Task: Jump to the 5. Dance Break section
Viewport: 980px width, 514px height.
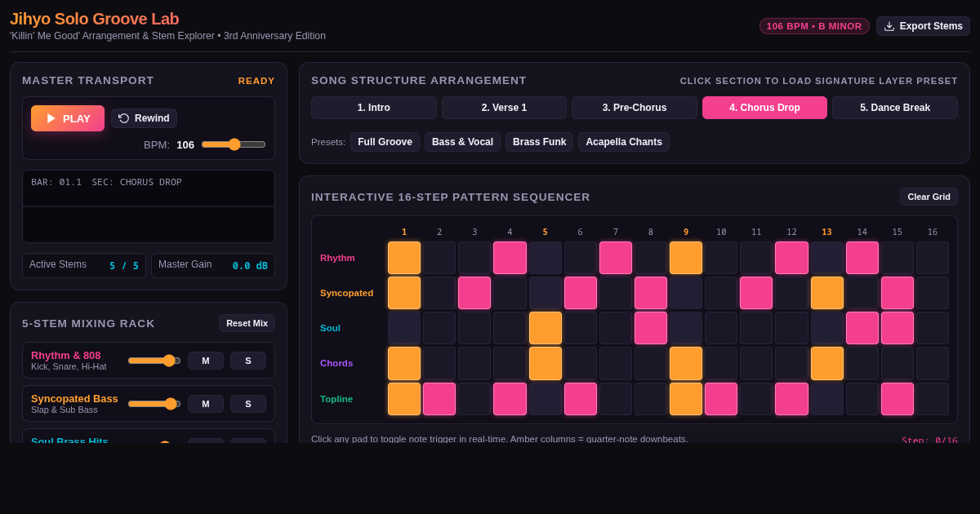Action: click(x=895, y=108)
